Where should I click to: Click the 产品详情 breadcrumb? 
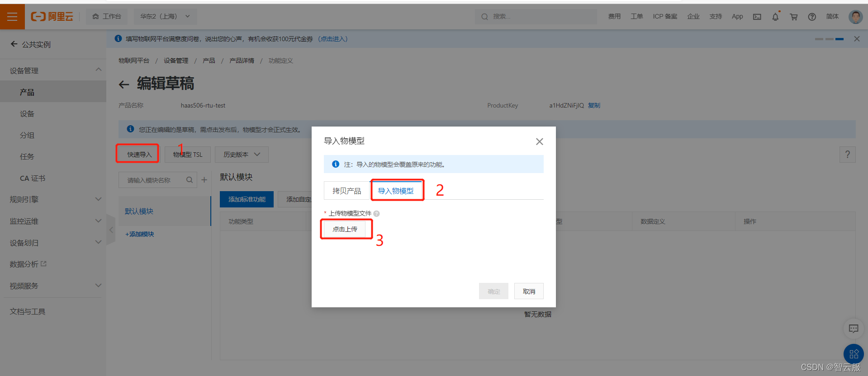tap(242, 61)
